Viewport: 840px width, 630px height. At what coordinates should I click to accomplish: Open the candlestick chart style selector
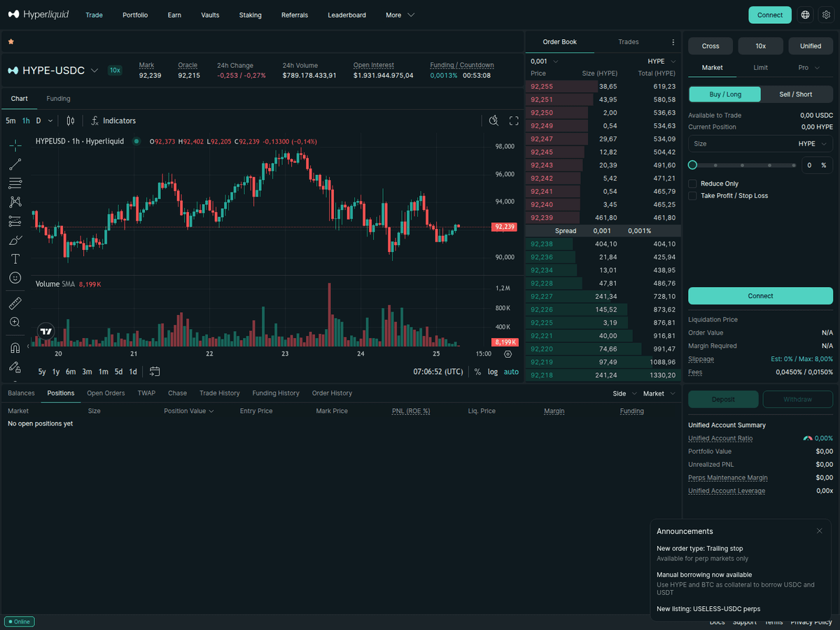70,120
